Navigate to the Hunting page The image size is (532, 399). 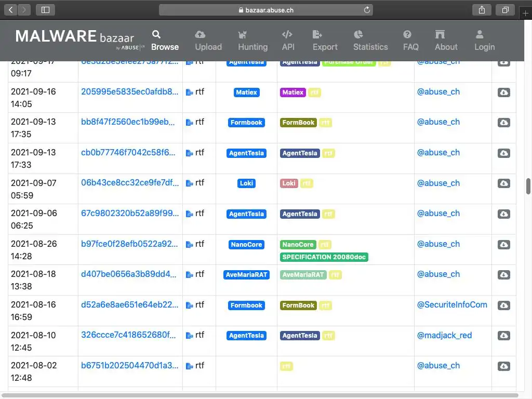(252, 41)
